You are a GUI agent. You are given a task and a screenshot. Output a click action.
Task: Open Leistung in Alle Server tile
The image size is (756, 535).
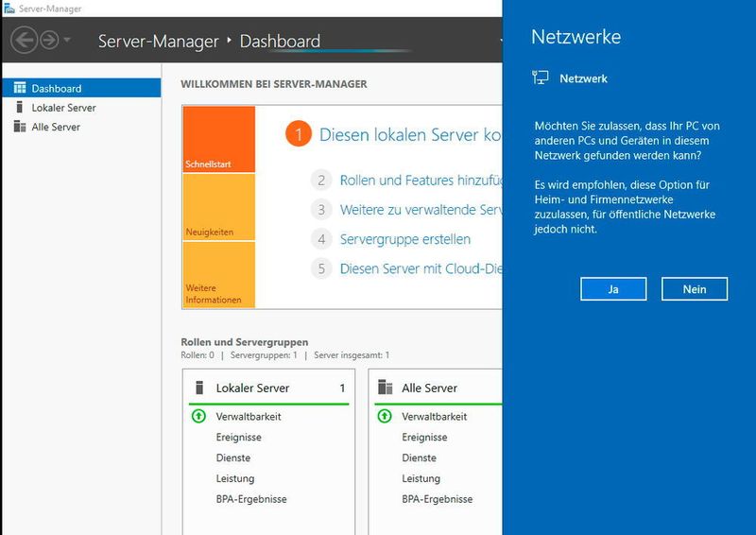tap(421, 478)
